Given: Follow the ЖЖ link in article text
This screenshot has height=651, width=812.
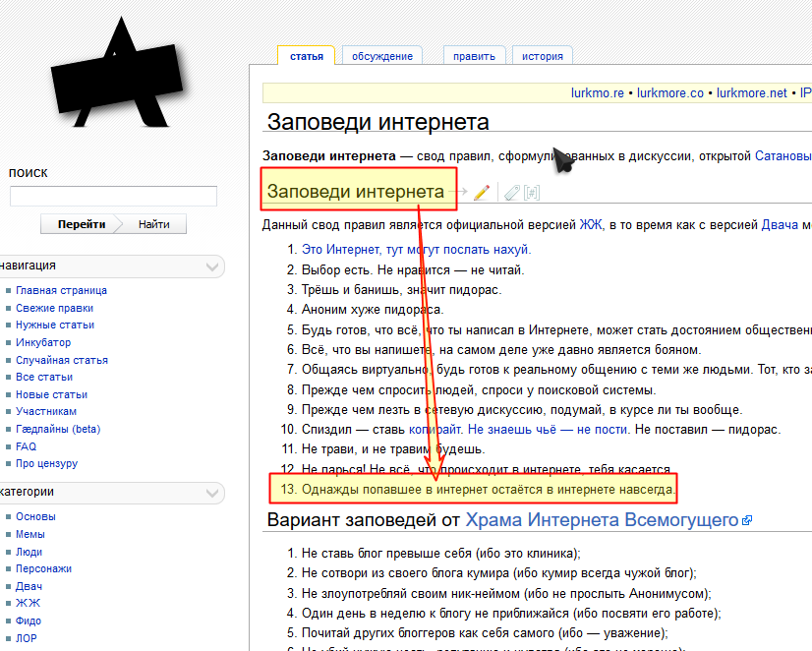Looking at the screenshot, I should tap(591, 225).
